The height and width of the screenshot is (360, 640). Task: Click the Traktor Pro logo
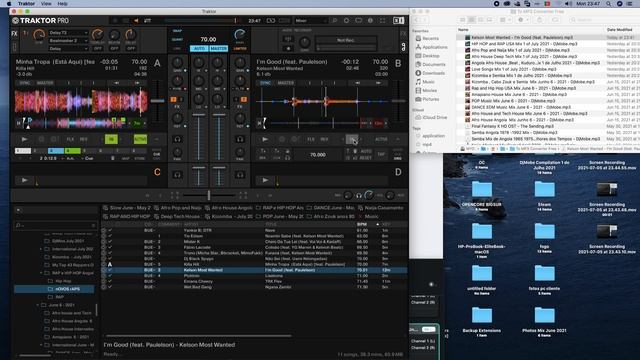click(40, 20)
